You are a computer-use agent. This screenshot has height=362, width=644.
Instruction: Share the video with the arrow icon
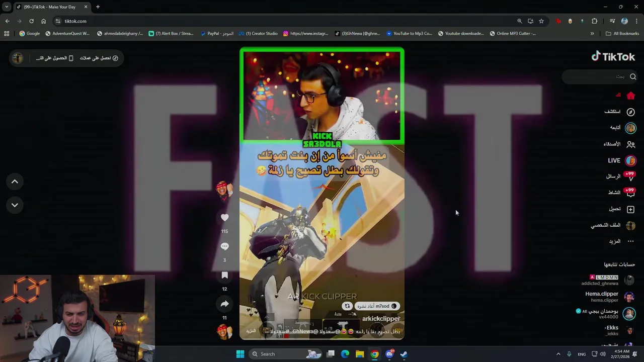tap(224, 304)
